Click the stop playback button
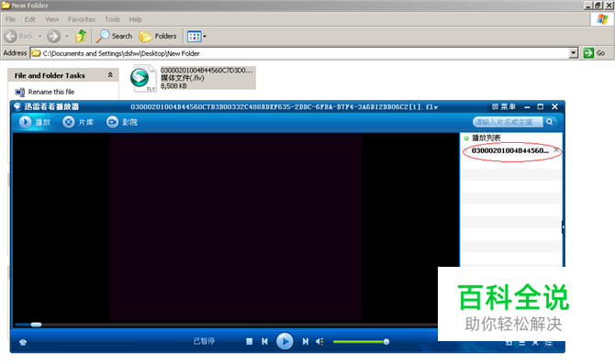 coord(249,342)
